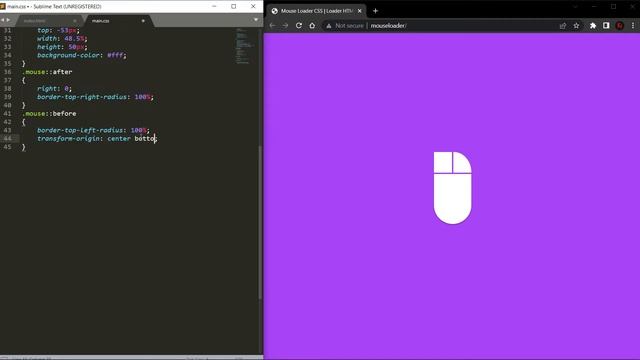Image resolution: width=640 pixels, height=360 pixels.
Task: Click the white mouse loader graphic
Action: click(x=452, y=188)
